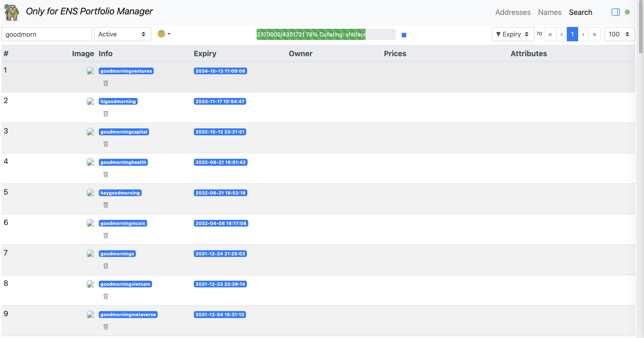Expand the arrow beside yellow trash icon
Screen dimensions: 644x338
(169, 34)
